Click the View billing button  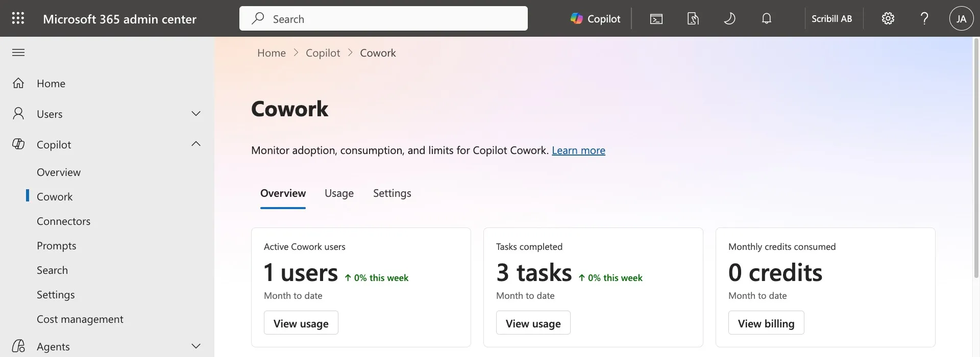[x=766, y=323]
